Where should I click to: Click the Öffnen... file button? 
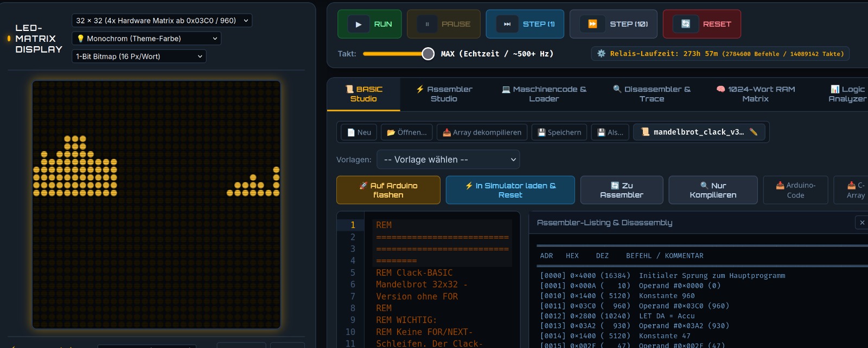[x=407, y=132]
